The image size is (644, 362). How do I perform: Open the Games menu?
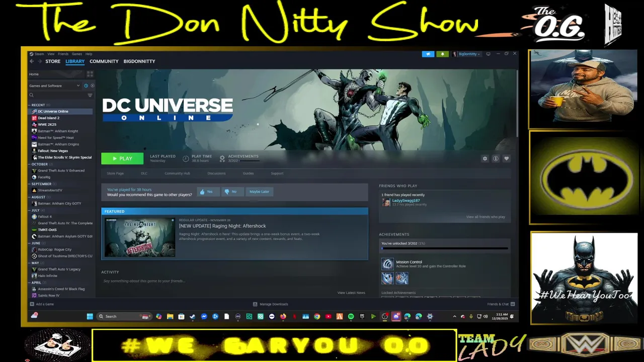pyautogui.click(x=77, y=54)
